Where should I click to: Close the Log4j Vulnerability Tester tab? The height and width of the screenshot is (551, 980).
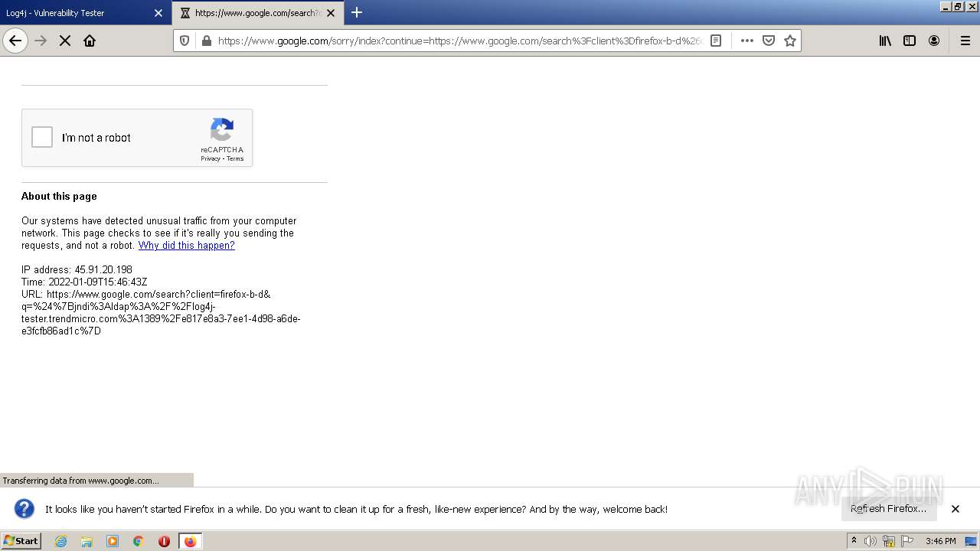158,13
